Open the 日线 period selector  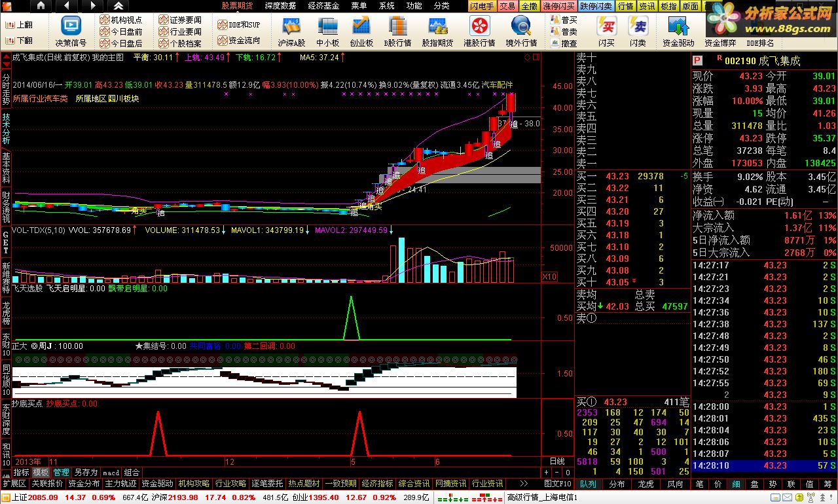pyautogui.click(x=556, y=461)
